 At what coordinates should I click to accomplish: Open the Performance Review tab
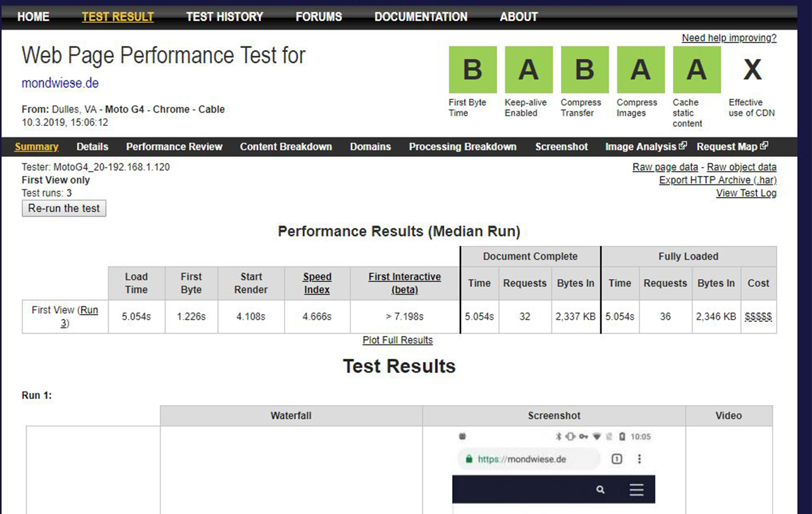tap(174, 147)
